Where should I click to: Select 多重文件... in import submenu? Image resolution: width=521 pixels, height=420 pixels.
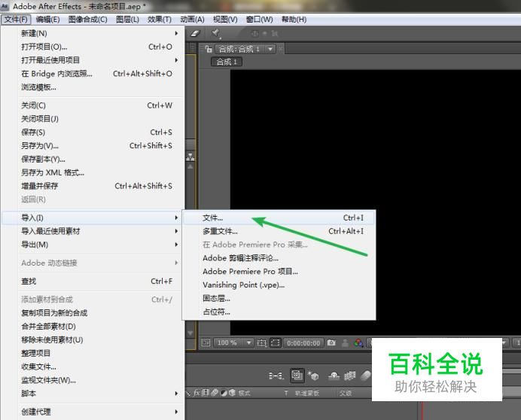click(x=279, y=231)
